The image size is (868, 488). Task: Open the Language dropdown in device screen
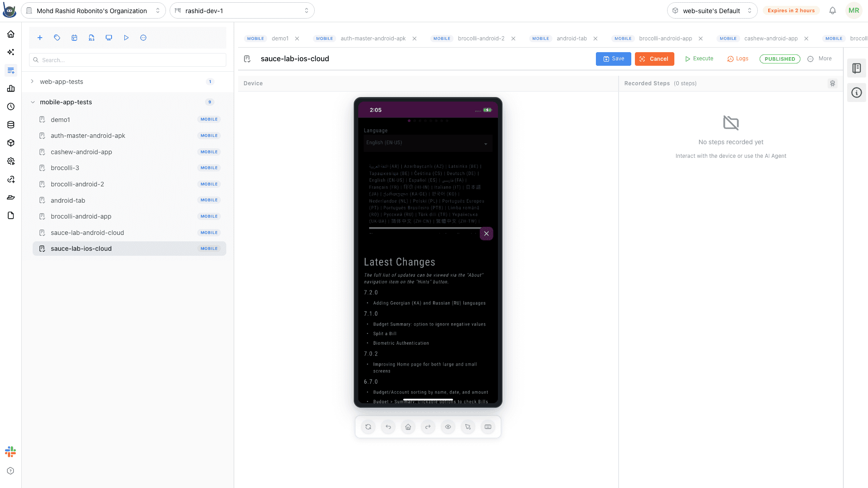point(428,143)
